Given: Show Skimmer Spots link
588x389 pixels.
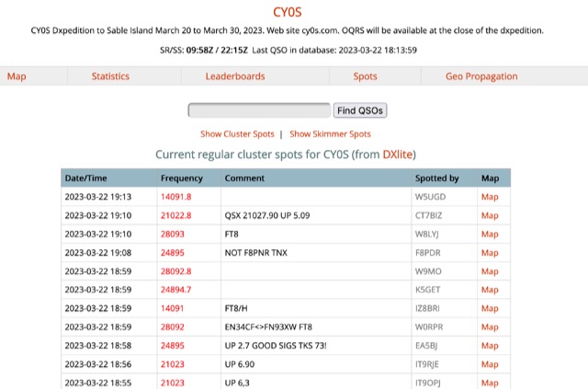Looking at the screenshot, I should tap(330, 134).
